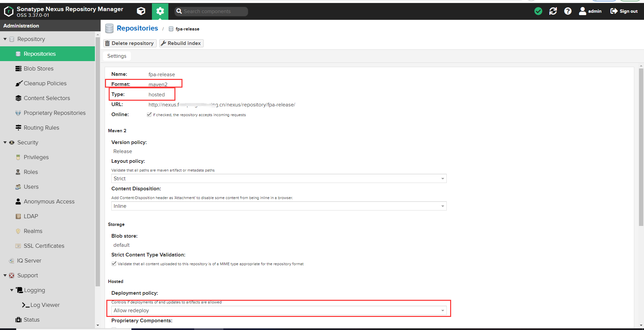This screenshot has width=644, height=330.
Task: Click the Search components field
Action: pos(211,11)
